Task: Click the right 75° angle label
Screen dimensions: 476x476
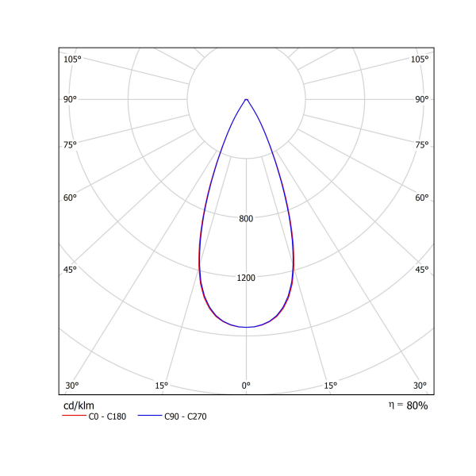Action: (x=422, y=145)
